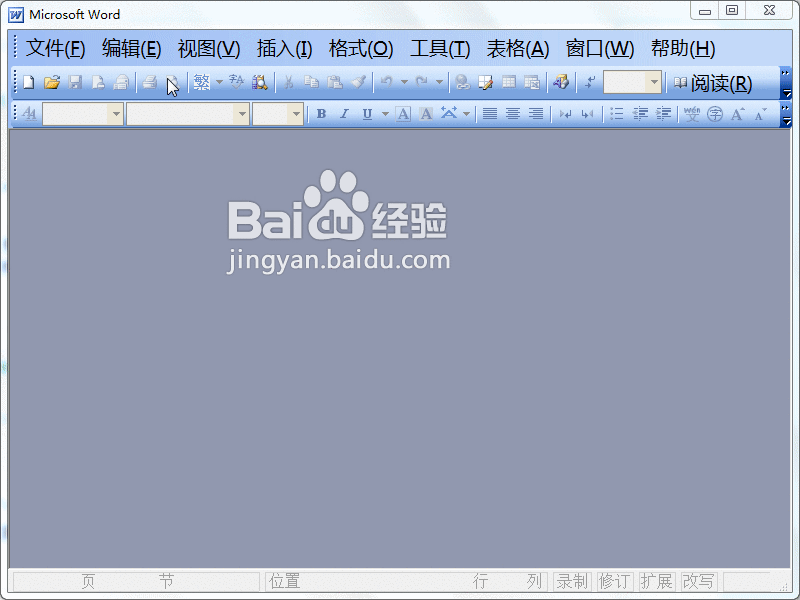The height and width of the screenshot is (600, 800).
Task: Toggle Italic formatting
Action: tap(344, 113)
